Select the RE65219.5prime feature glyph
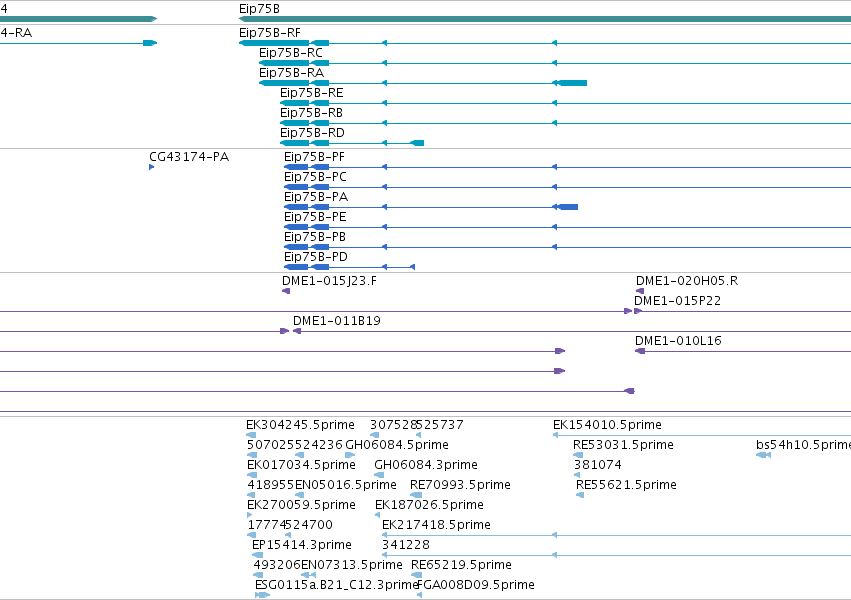This screenshot has width=851, height=600. point(417,576)
